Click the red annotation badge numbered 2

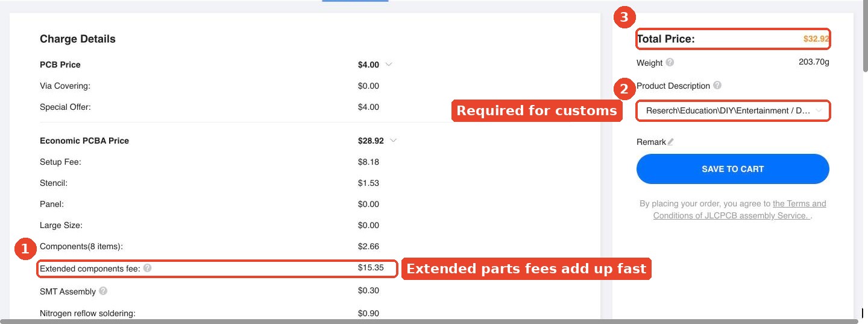(x=624, y=90)
